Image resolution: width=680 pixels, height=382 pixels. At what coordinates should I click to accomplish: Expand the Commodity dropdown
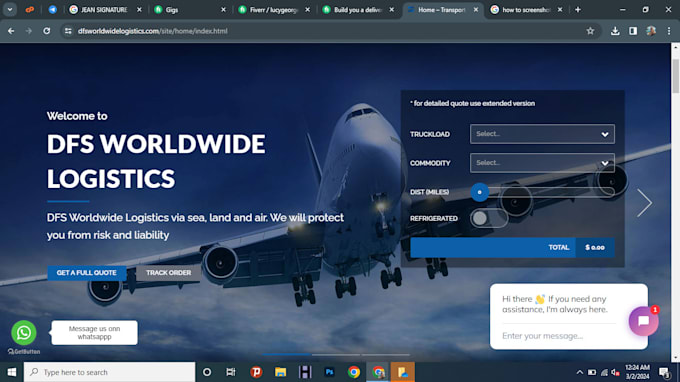coord(542,163)
